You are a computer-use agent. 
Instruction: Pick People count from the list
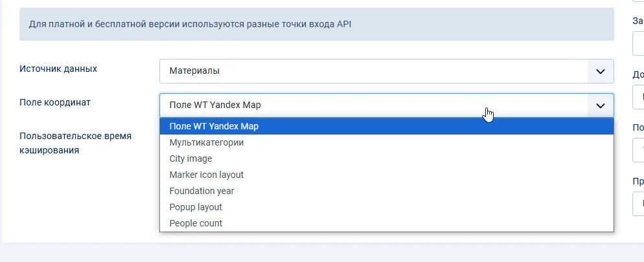(x=387, y=223)
